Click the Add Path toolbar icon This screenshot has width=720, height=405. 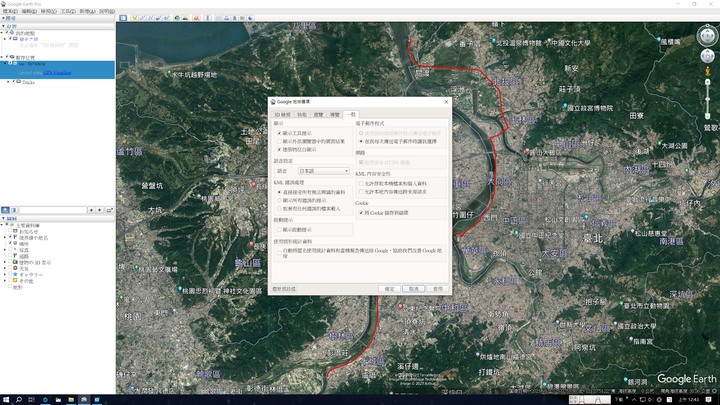pyautogui.click(x=150, y=18)
